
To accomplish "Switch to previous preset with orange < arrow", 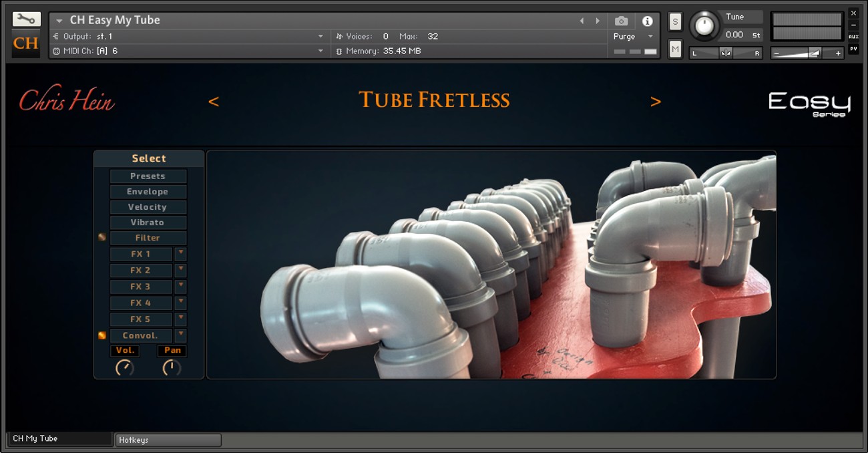I will coord(214,102).
